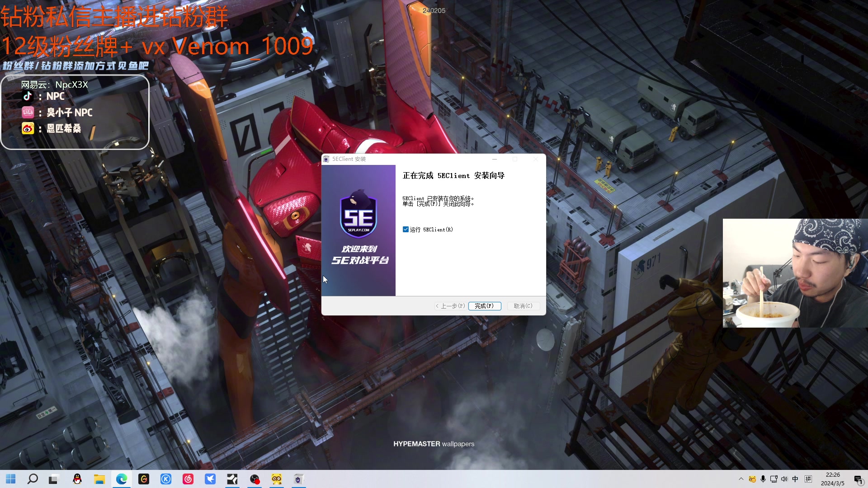Open the notification center icon
The image size is (868, 488).
click(858, 479)
